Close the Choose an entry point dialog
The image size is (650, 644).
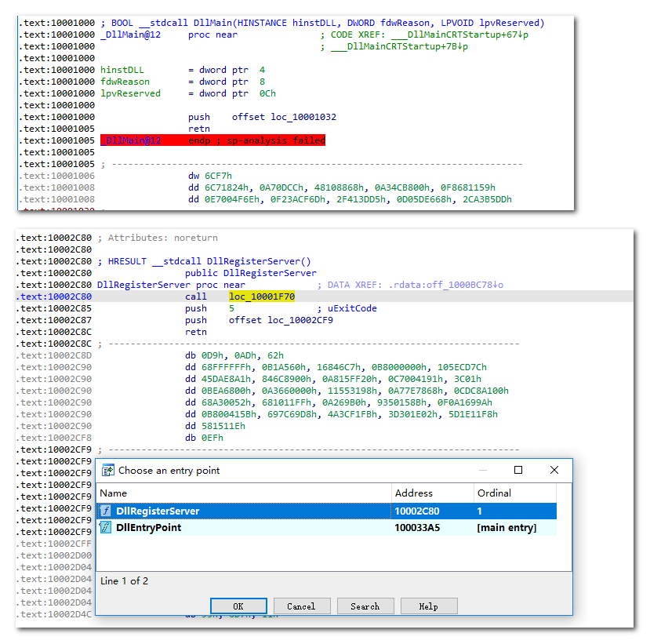click(x=554, y=470)
